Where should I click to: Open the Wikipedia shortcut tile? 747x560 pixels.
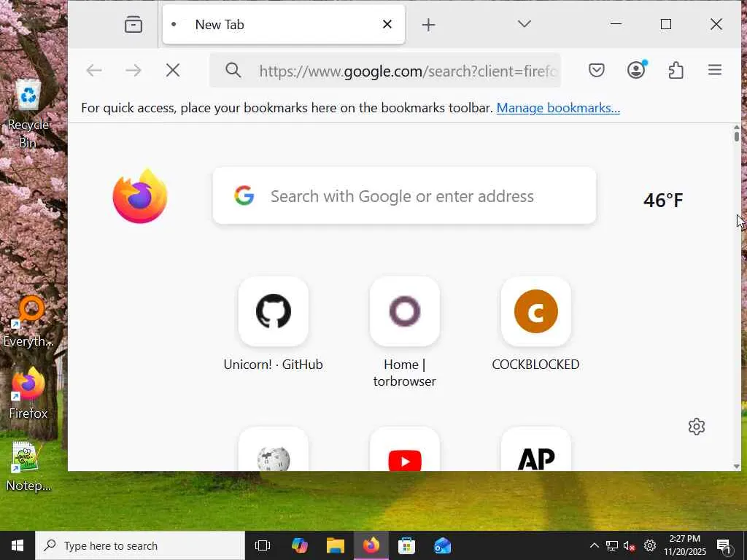274,449
